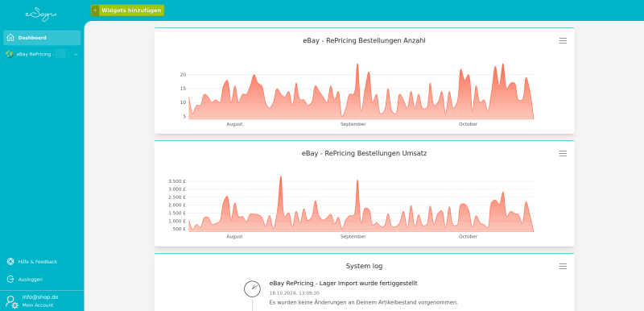Click September peak in Bestellungen Umsatz chart
The width and height of the screenshot is (644, 311).
point(357,180)
